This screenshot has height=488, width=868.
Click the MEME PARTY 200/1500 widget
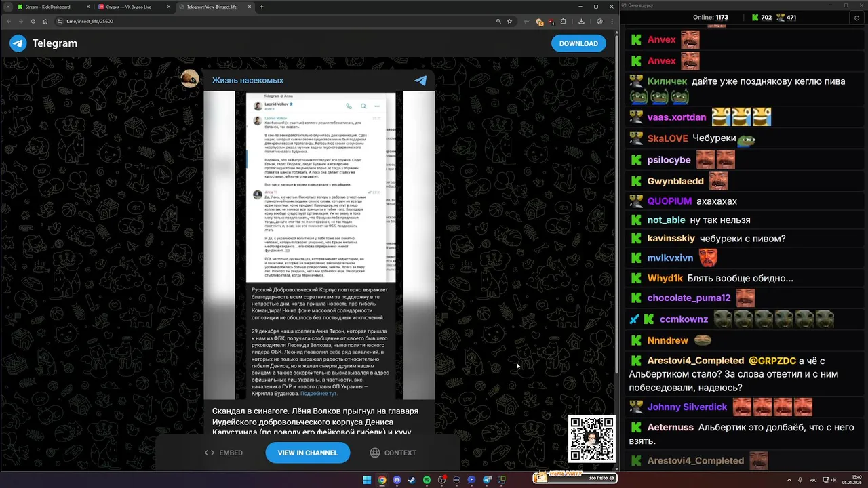[574, 478]
